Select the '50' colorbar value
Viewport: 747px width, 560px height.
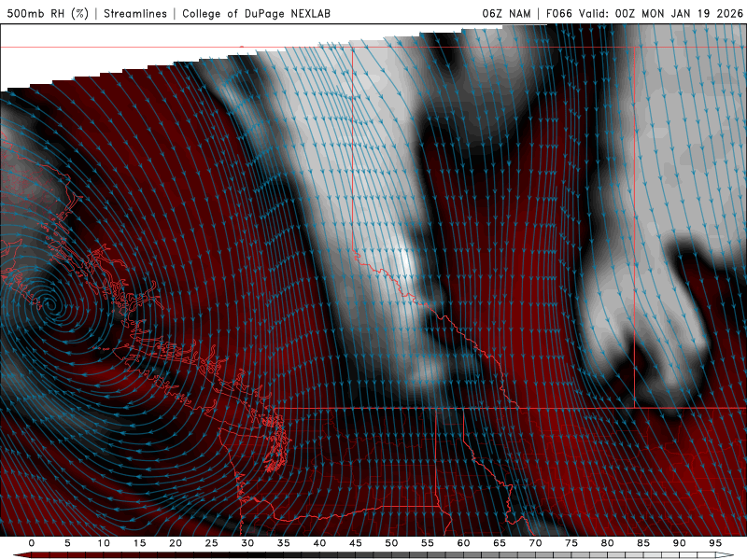pos(391,543)
